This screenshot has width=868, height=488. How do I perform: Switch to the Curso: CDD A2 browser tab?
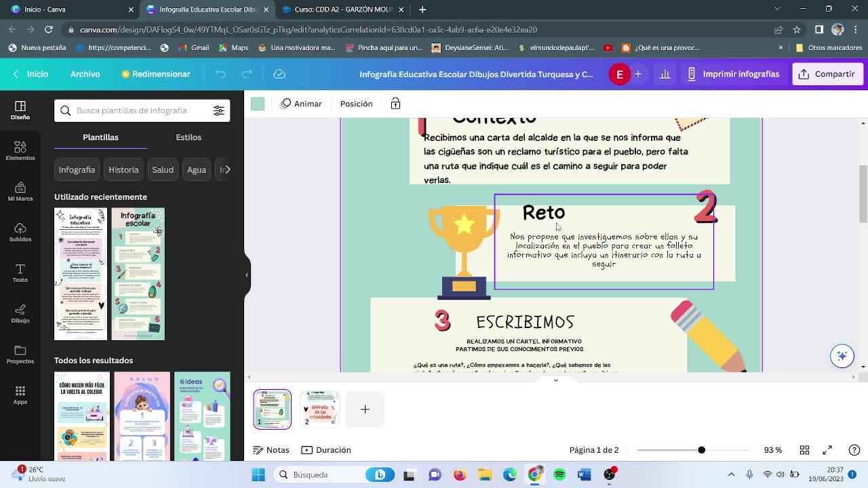click(342, 9)
